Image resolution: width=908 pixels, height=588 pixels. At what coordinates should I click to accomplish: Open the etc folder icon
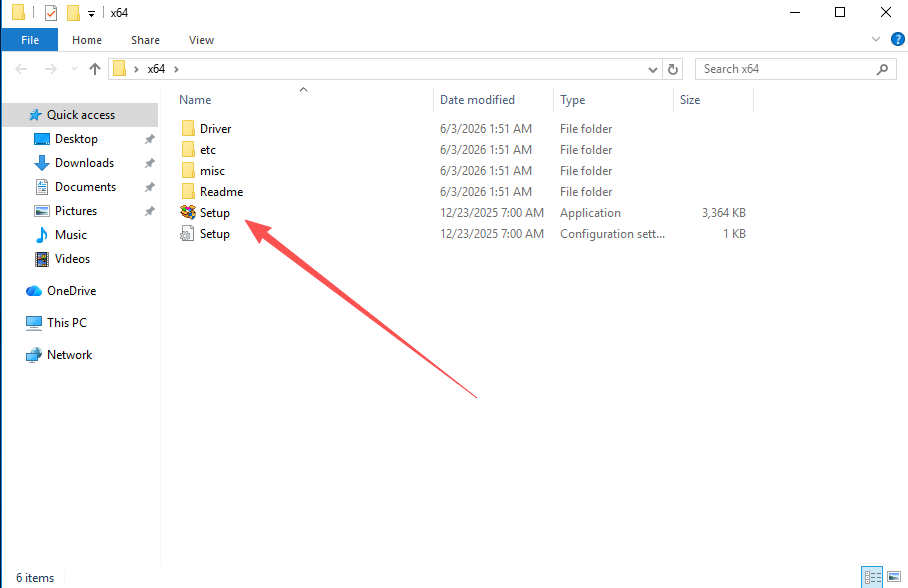coord(188,149)
